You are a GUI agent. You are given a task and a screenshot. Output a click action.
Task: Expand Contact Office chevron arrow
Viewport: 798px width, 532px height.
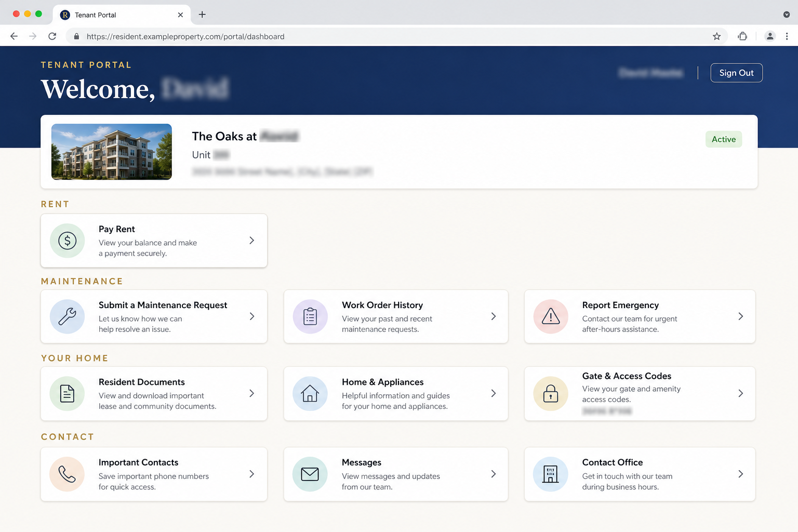[741, 474]
